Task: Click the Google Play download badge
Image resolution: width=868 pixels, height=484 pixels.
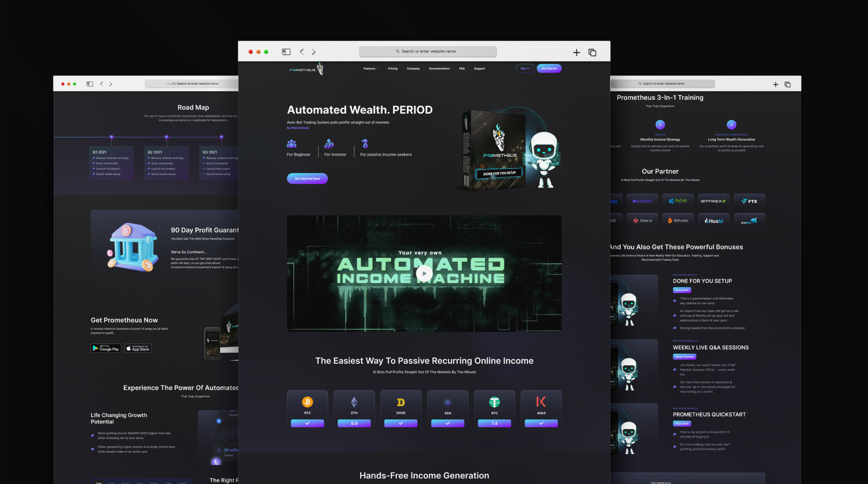Action: pos(106,348)
